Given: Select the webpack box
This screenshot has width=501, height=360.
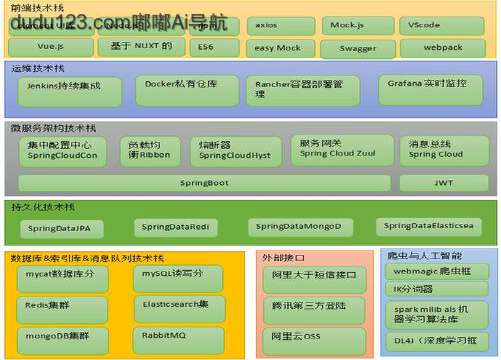Looking at the screenshot, I should pos(443,48).
